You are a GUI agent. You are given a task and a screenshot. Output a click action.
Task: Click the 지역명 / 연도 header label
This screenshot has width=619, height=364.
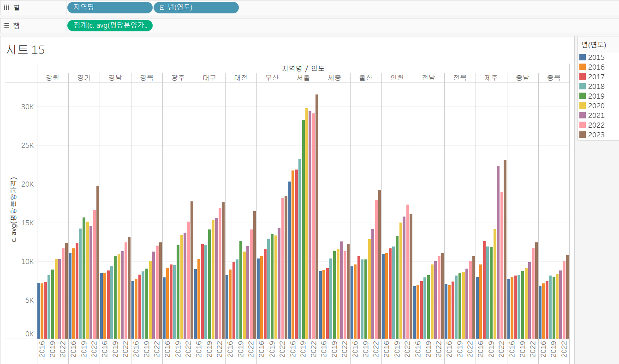(x=303, y=68)
